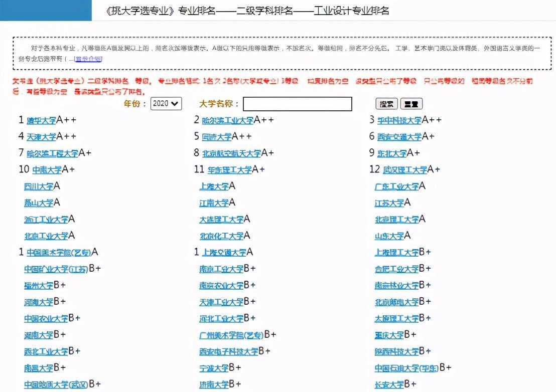
Task: Open the 山东大学 link
Action: click(x=389, y=236)
